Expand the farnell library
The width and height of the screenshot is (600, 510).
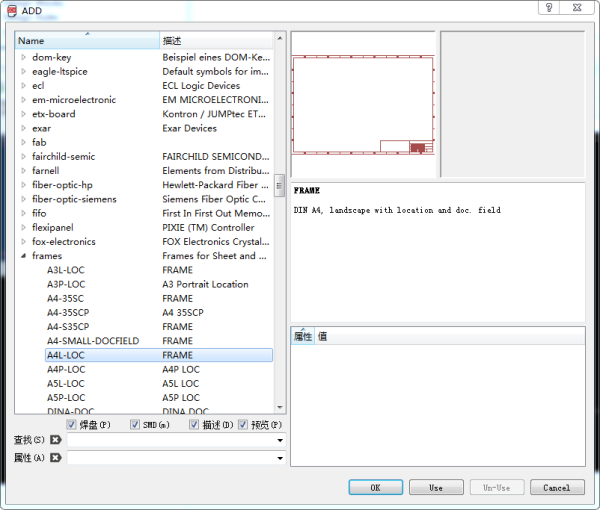click(24, 170)
